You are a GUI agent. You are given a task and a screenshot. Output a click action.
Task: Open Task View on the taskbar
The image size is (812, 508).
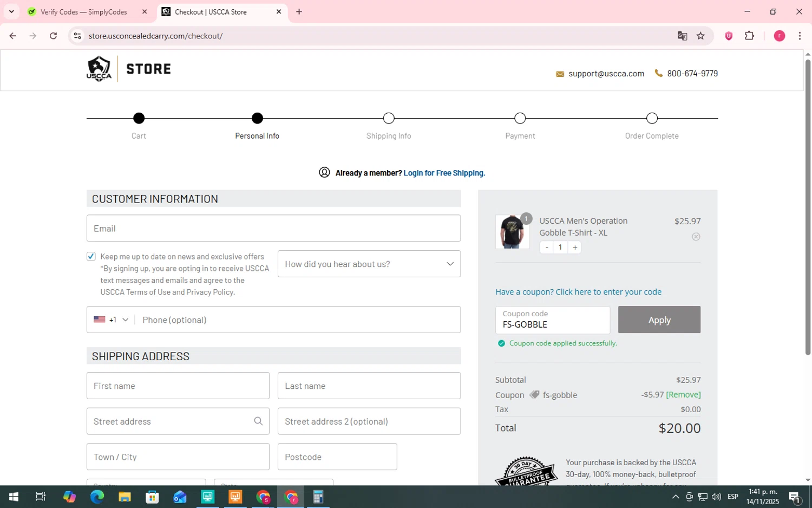[x=41, y=497]
